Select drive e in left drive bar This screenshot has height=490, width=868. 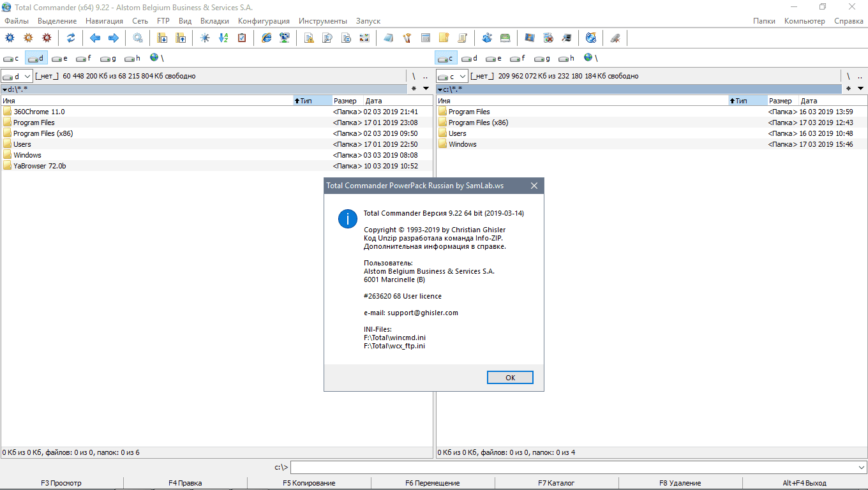coord(60,58)
